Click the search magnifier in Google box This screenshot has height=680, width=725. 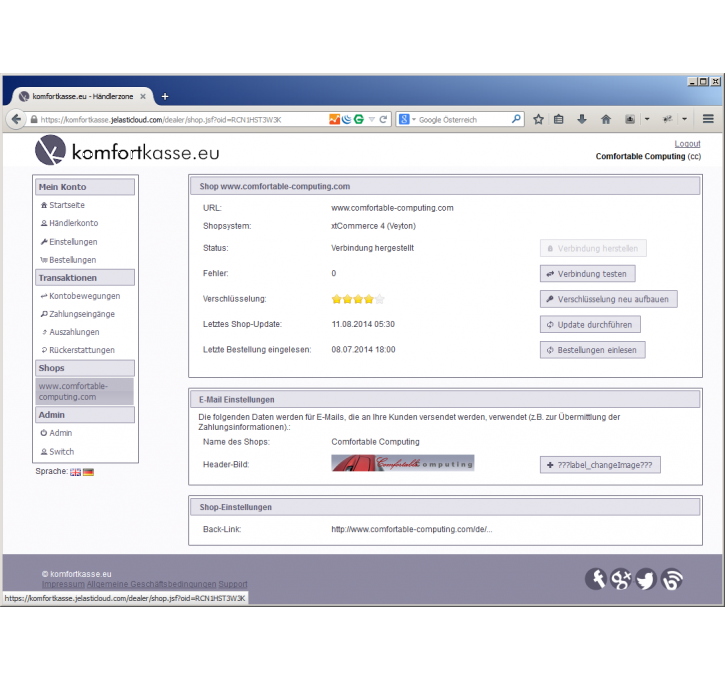pyautogui.click(x=516, y=119)
